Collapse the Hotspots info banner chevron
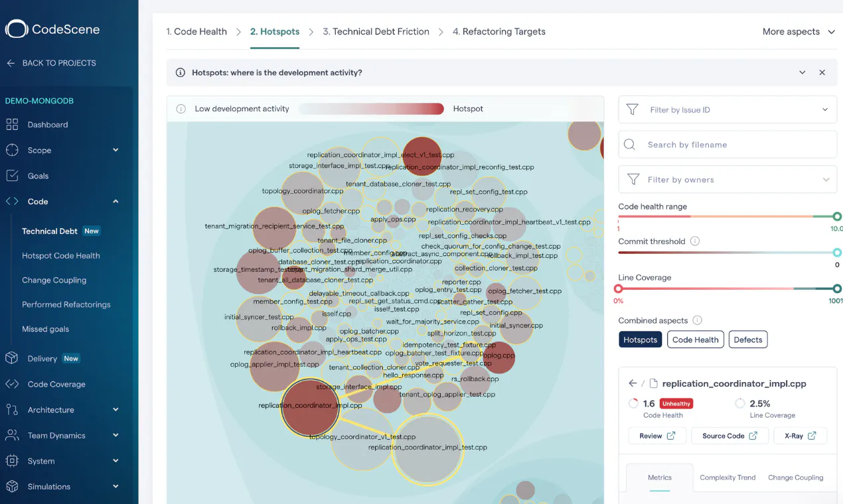 click(x=803, y=72)
